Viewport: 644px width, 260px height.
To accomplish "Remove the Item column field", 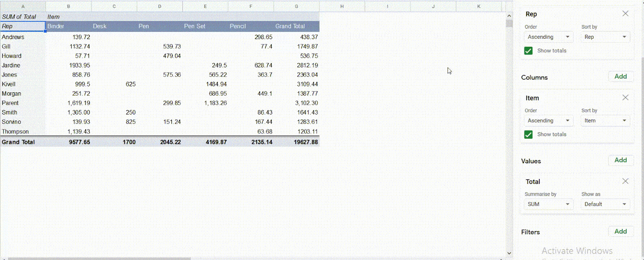I will pos(625,98).
